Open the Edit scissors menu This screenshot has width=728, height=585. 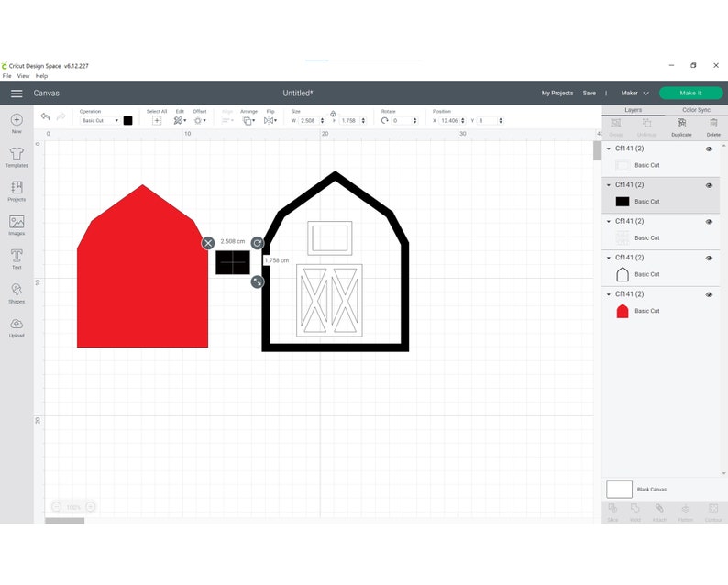[180, 121]
